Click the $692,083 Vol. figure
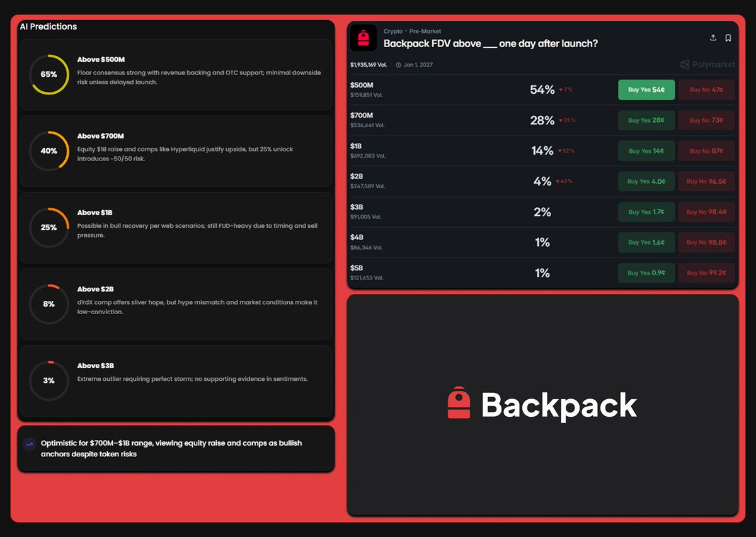 tap(367, 156)
